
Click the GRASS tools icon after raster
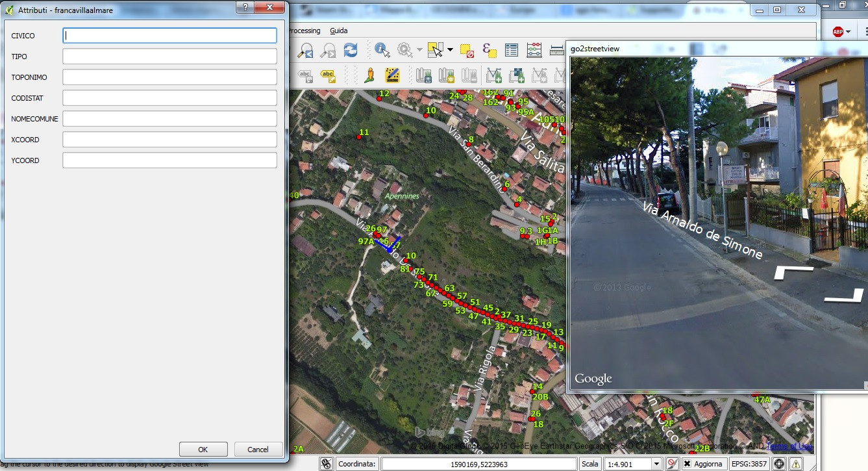click(539, 75)
